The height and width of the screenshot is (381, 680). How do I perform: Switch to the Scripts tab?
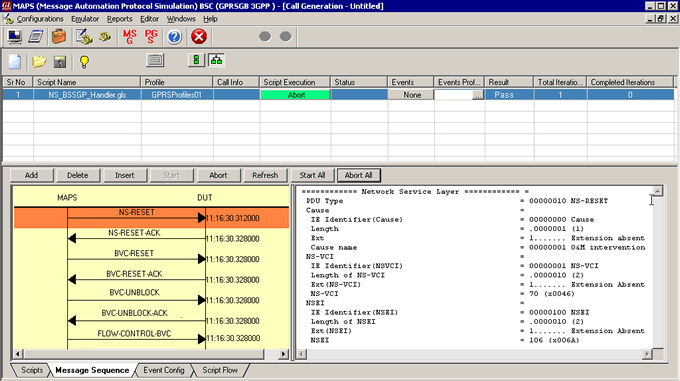coord(32,370)
